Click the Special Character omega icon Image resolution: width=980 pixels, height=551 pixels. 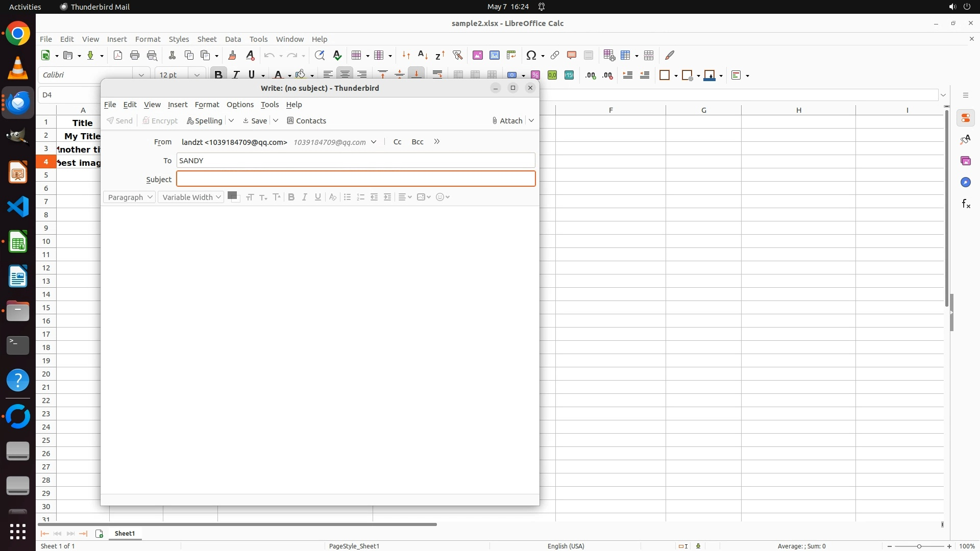531,56
